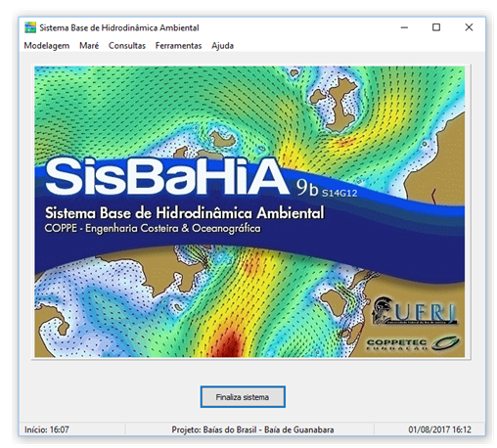Click the Finaliza sistema button
This screenshot has width=497, height=448.
pos(243,397)
